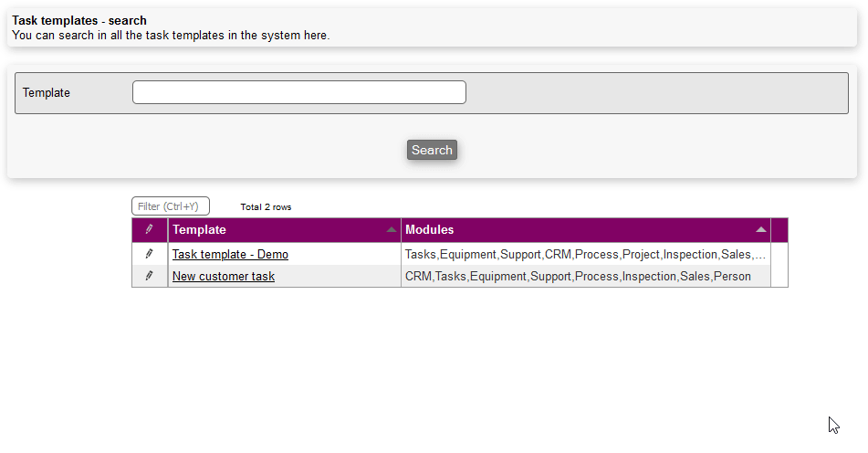
Task: Focus the Template search input field
Action: point(298,92)
